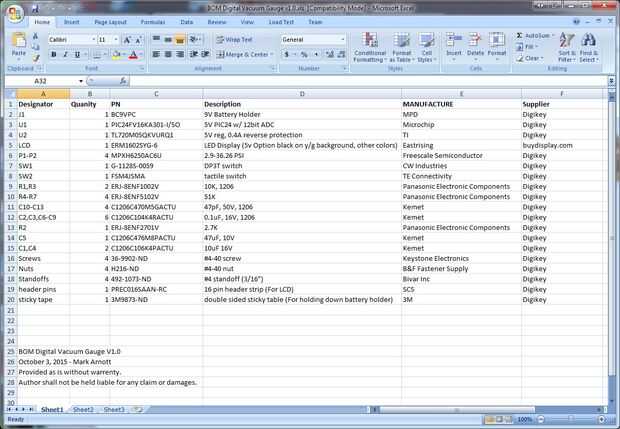
Task: Open the Insert ribbon tab
Action: (x=72, y=22)
